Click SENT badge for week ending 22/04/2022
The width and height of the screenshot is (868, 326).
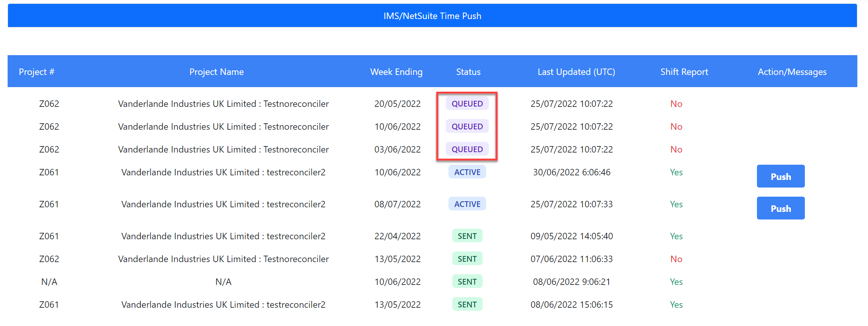[467, 236]
